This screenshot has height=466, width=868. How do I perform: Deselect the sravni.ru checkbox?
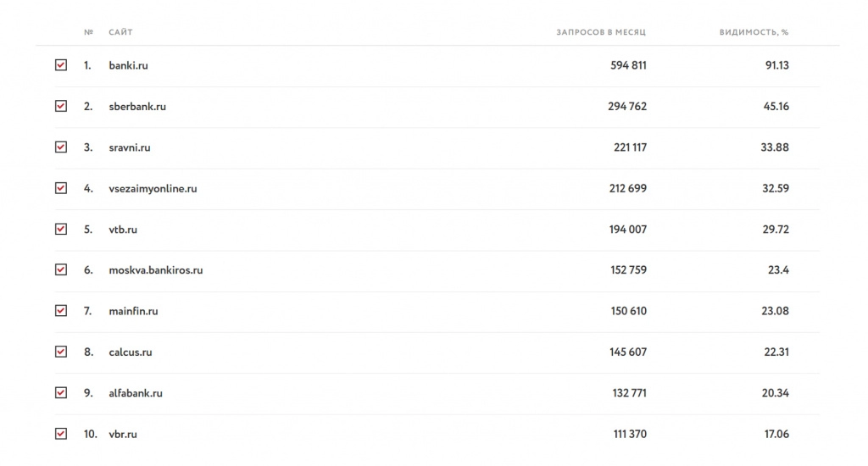click(x=61, y=147)
